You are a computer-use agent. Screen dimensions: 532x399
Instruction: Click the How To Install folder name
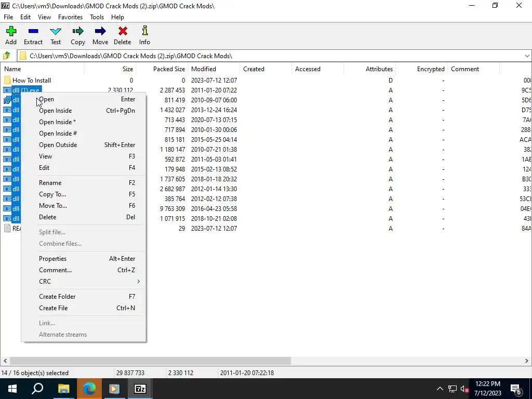pos(32,81)
